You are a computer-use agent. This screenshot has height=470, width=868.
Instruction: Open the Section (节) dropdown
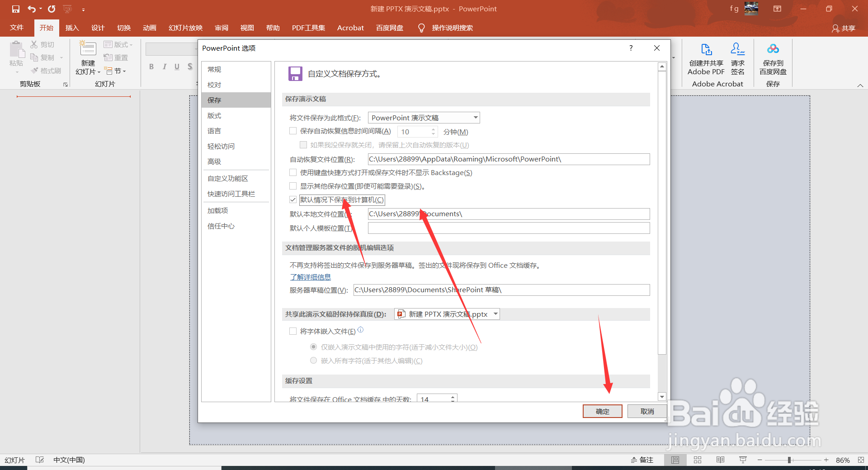115,71
